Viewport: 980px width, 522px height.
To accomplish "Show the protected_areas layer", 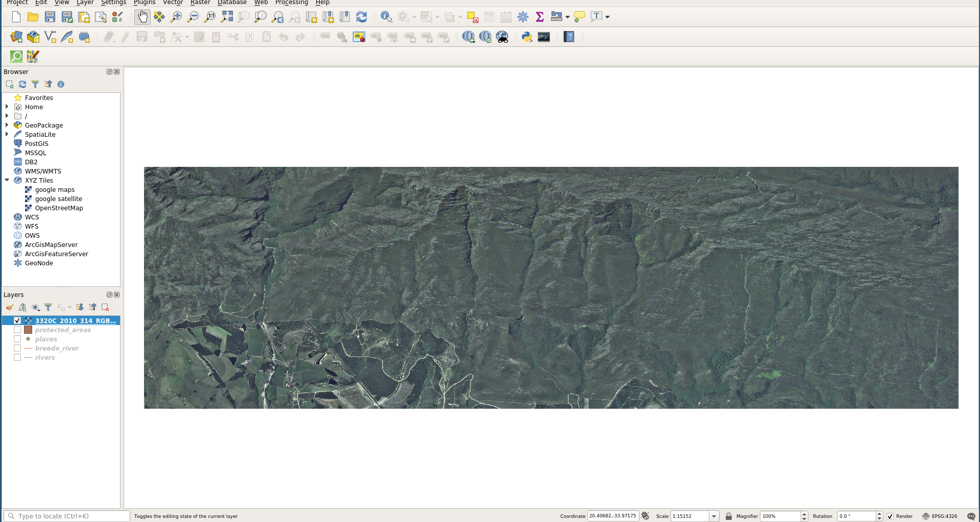I will click(17, 330).
